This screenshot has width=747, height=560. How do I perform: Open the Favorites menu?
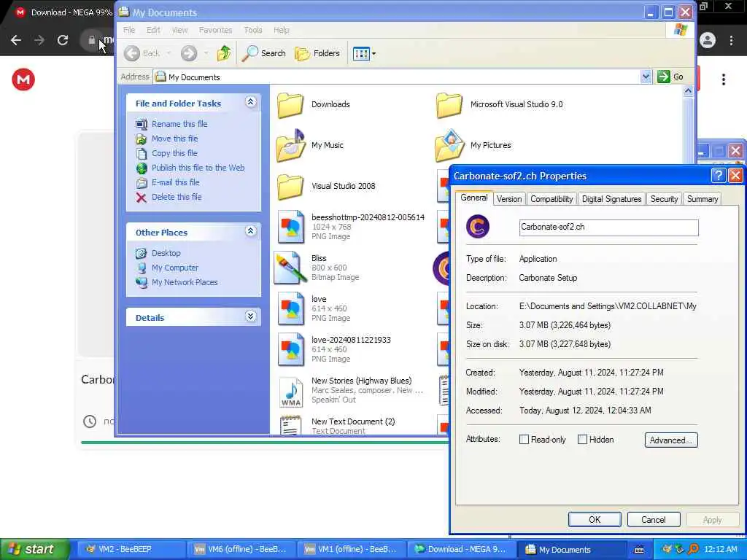(x=215, y=30)
